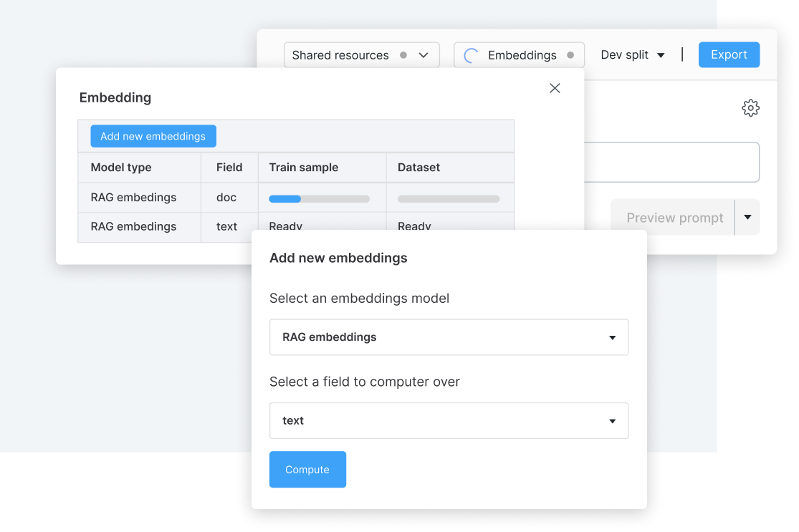The height and width of the screenshot is (532, 799).
Task: Click the Compute button
Action: (307, 470)
